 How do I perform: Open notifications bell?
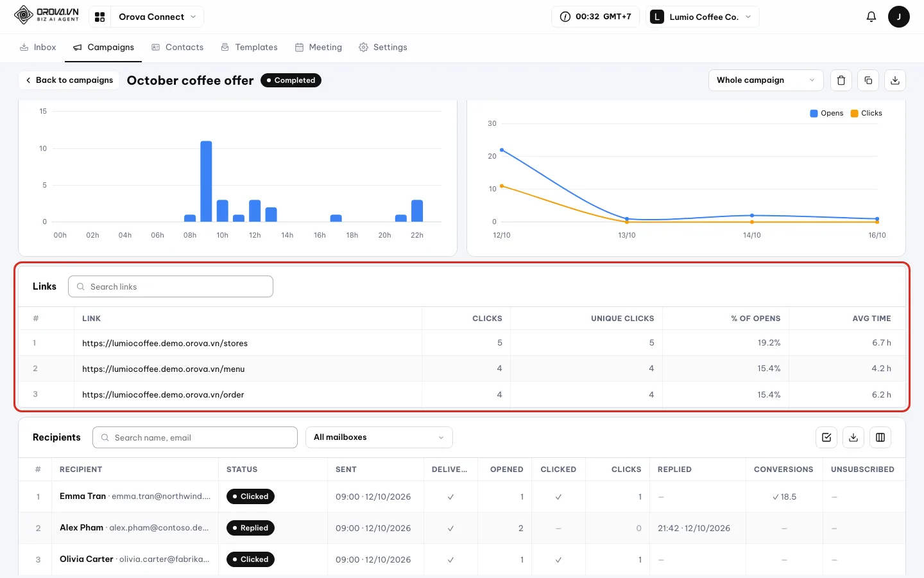[871, 17]
